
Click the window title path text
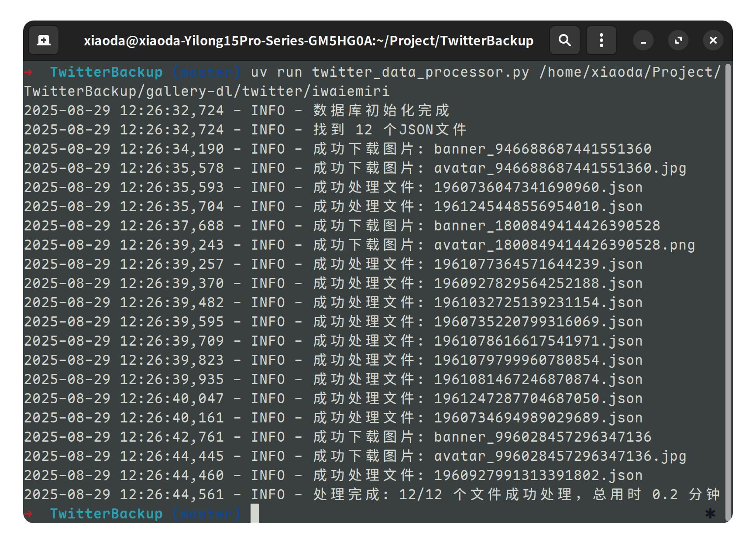(309, 41)
